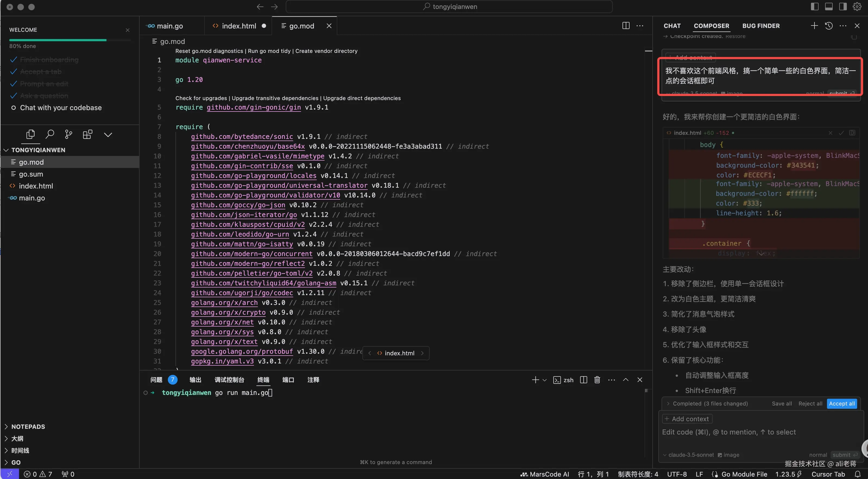The image size is (868, 479).
Task: Open the Extensions sidebar icon
Action: pyautogui.click(x=87, y=134)
